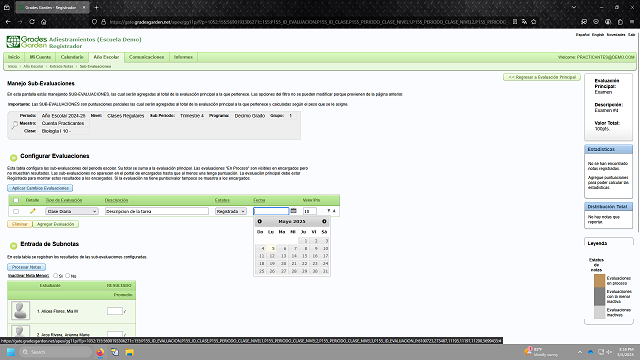
Task: Open Firefox application menu (hamburger)
Action: (x=632, y=22)
